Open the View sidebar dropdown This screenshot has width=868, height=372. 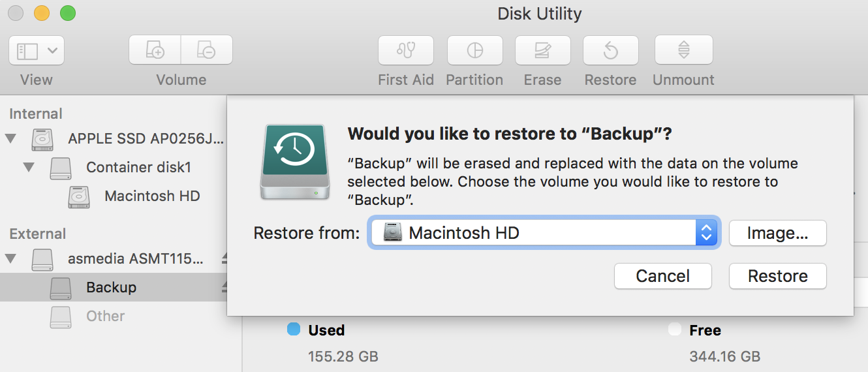[37, 50]
